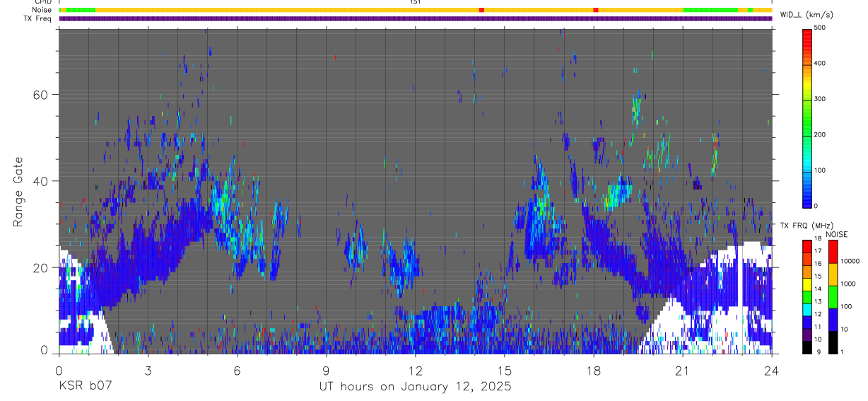Click the blue segment of NOISE legend
868x401 pixels.
pyautogui.click(x=833, y=320)
